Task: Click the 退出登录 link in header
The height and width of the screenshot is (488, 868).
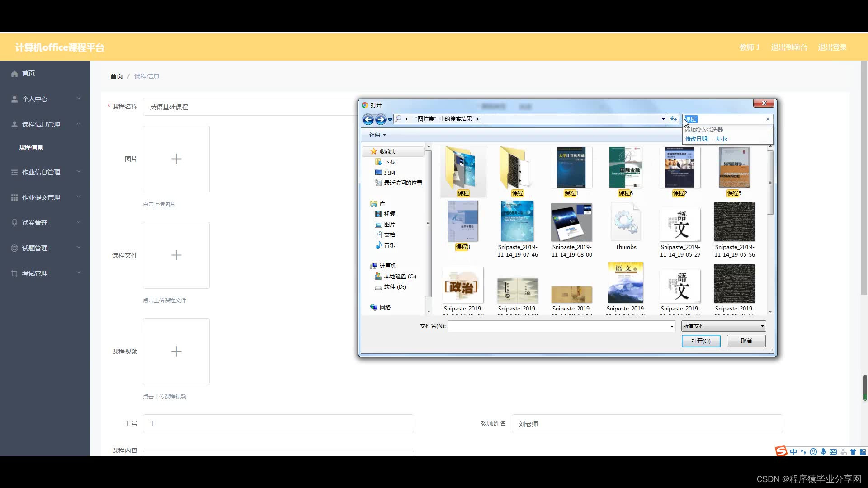Action: [x=832, y=47]
